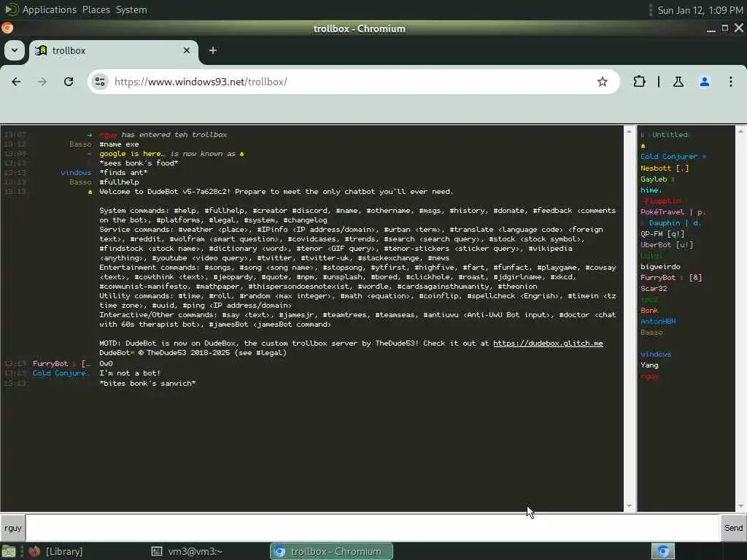Click Chromium icon in bottom-right tray

coord(662,551)
